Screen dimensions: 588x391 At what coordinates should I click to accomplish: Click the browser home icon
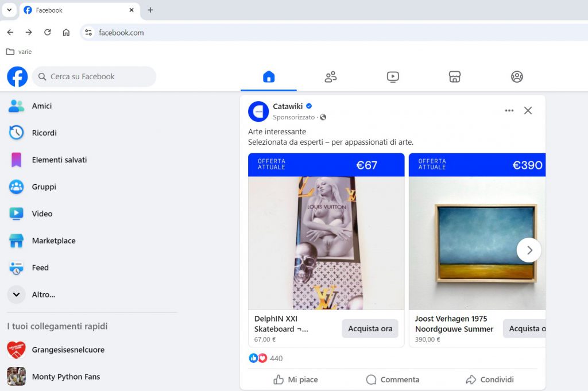(x=66, y=33)
